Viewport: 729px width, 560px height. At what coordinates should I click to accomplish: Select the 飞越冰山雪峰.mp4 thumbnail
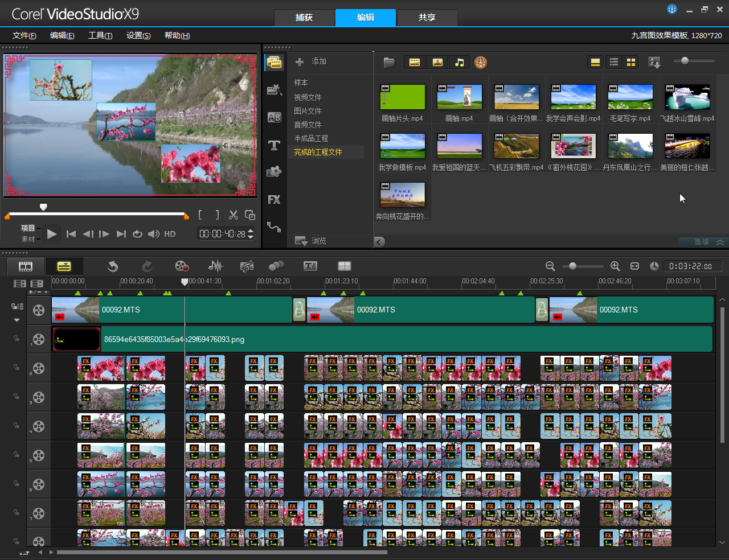[687, 97]
